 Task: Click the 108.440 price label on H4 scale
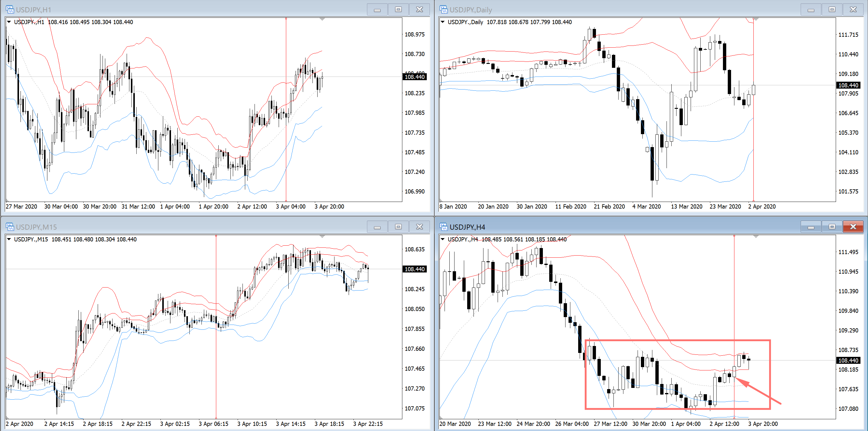[848, 360]
